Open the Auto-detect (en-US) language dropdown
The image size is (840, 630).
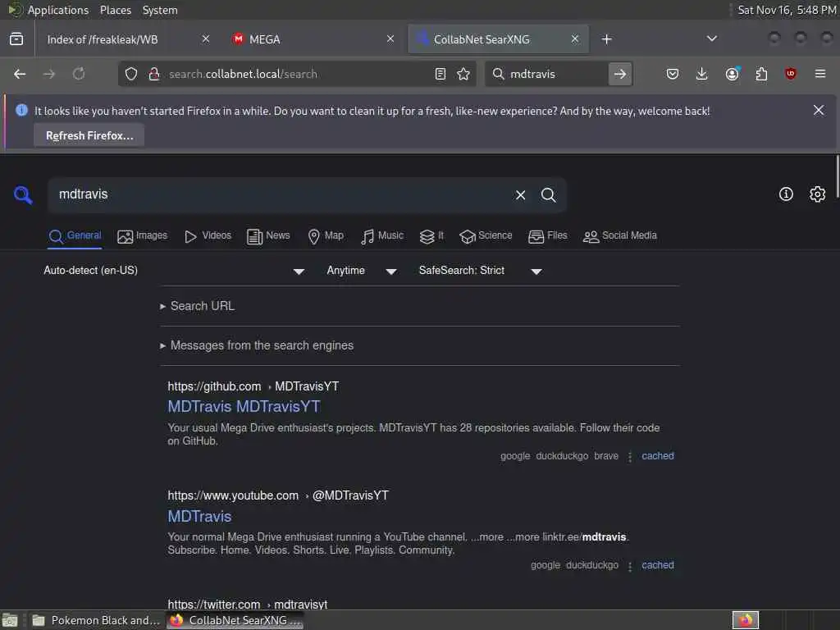pos(174,271)
